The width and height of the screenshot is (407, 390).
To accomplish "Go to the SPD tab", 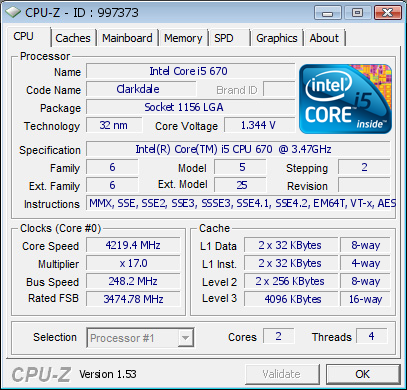I will coord(229,38).
